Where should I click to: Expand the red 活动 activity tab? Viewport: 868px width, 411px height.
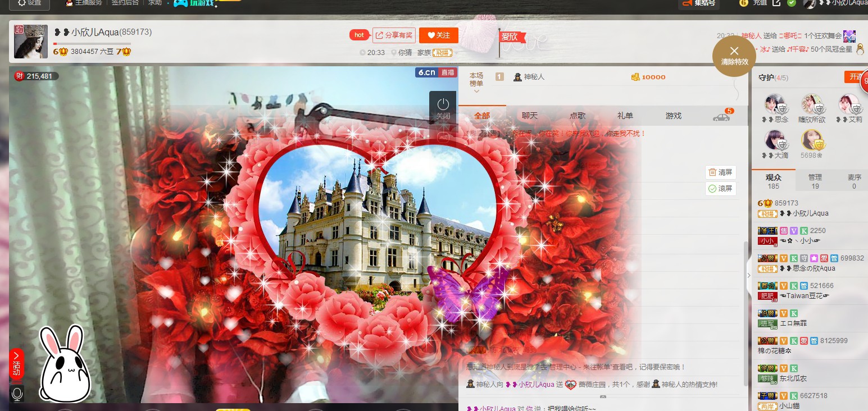[16, 364]
